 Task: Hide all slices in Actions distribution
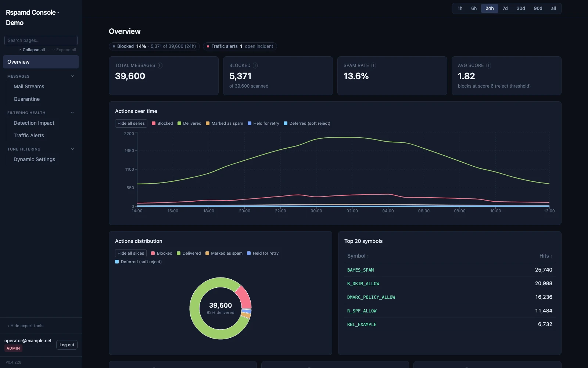(x=131, y=253)
